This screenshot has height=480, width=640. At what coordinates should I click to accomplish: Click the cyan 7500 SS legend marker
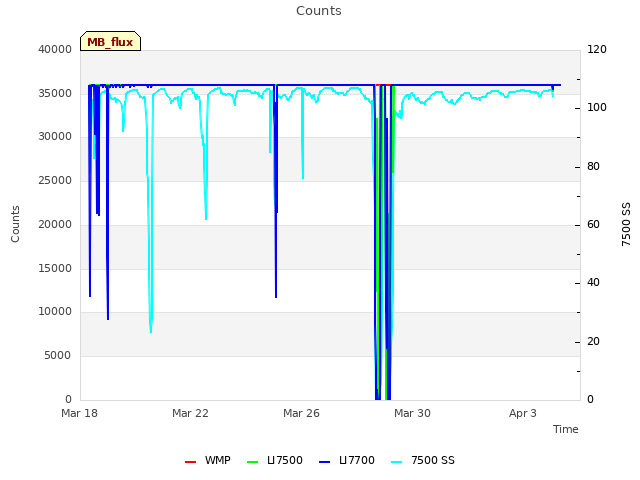396,462
